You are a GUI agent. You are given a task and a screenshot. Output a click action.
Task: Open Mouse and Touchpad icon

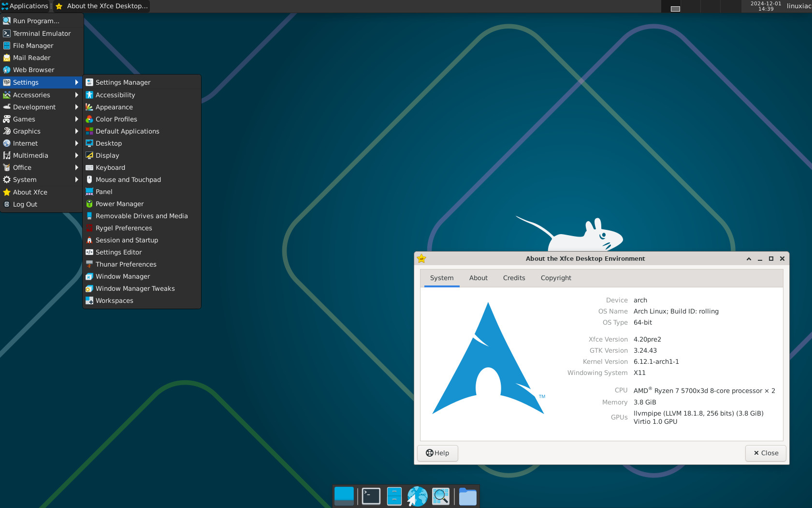click(x=89, y=179)
